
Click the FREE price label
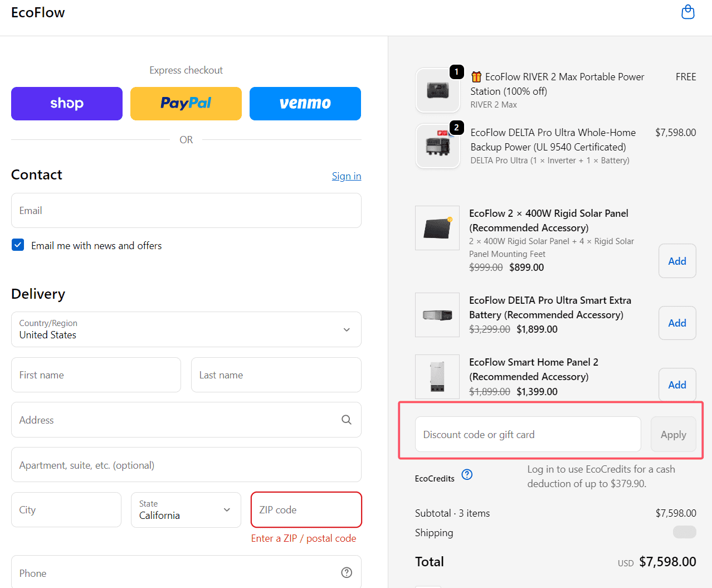click(x=686, y=77)
